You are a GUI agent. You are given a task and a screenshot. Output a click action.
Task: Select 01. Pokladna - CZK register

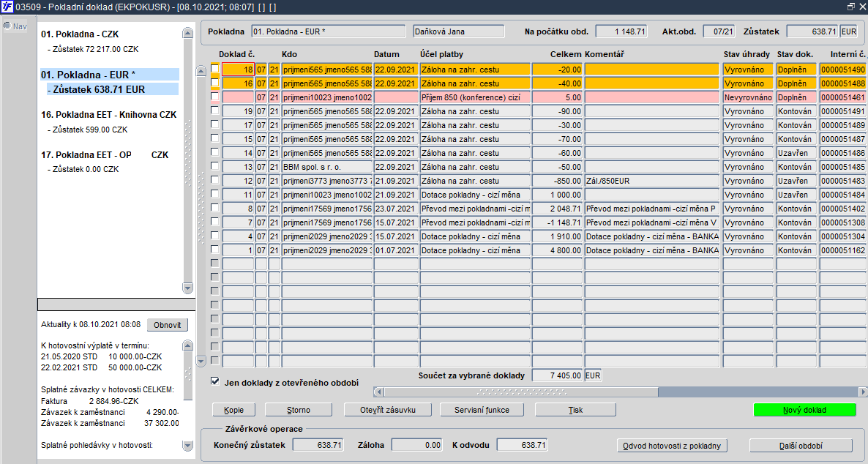[80, 34]
